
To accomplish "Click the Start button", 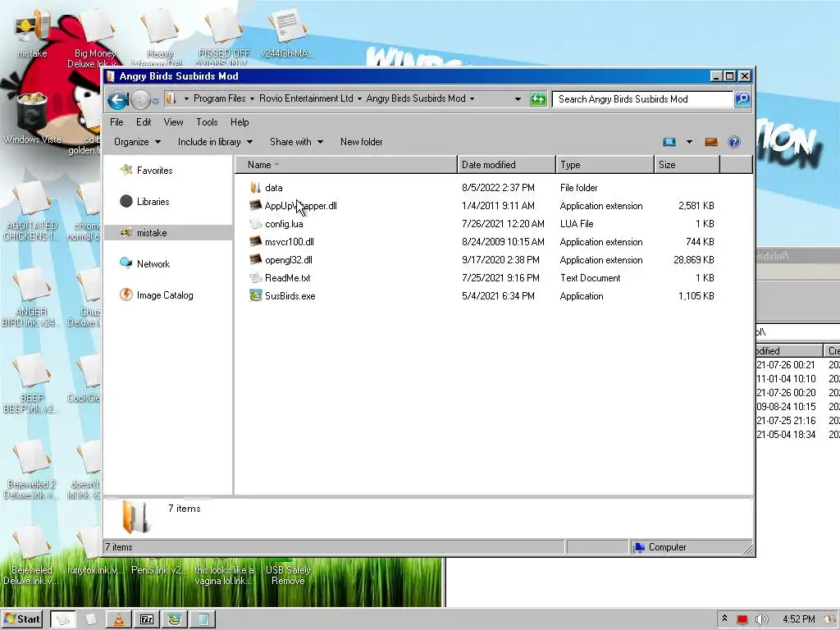I will tap(22, 619).
